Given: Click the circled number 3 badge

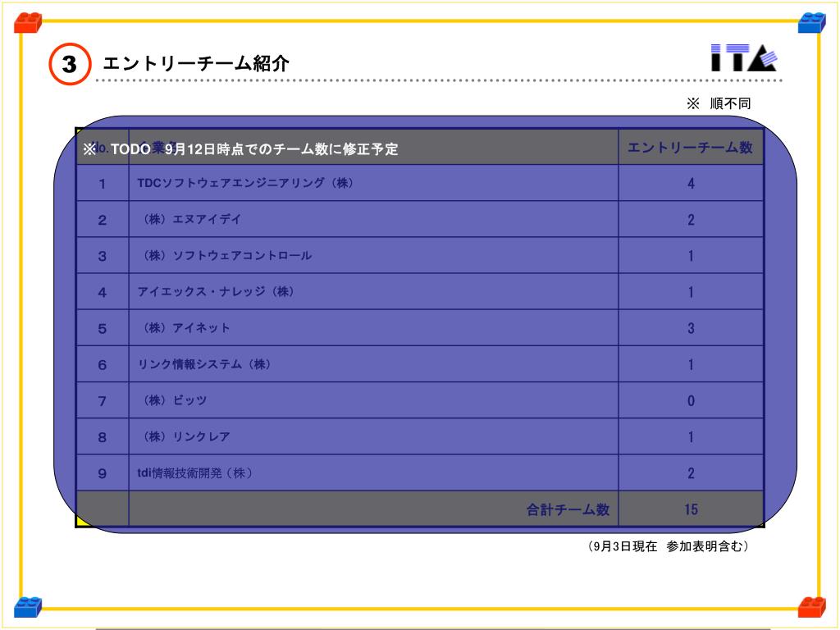Looking at the screenshot, I should pyautogui.click(x=70, y=64).
